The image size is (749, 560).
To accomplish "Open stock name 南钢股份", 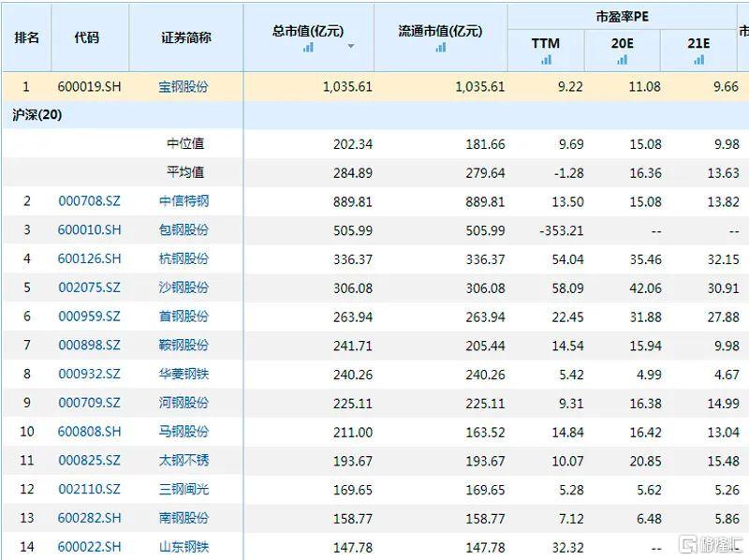I will tap(184, 518).
